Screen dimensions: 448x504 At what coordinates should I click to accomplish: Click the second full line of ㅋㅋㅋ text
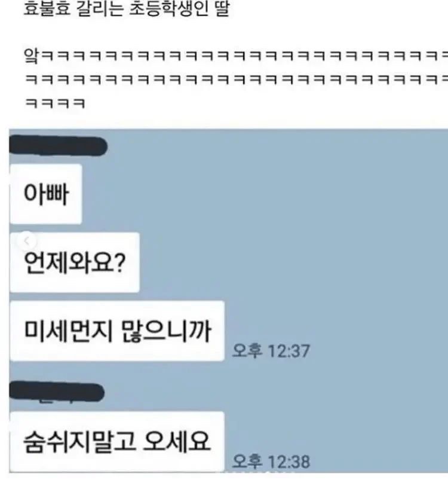(x=236, y=80)
